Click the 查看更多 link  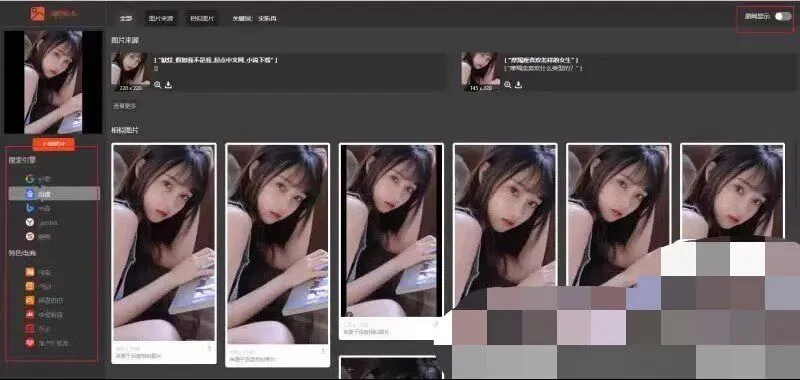tap(124, 106)
